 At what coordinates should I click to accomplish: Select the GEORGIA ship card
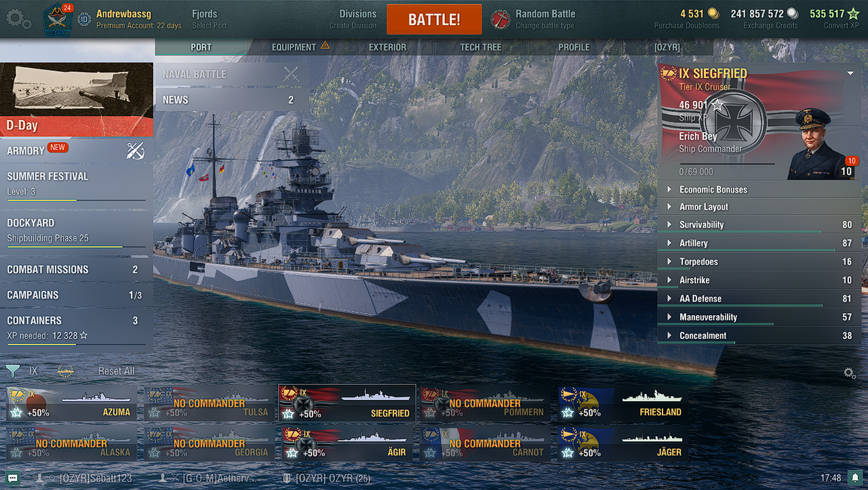click(210, 443)
